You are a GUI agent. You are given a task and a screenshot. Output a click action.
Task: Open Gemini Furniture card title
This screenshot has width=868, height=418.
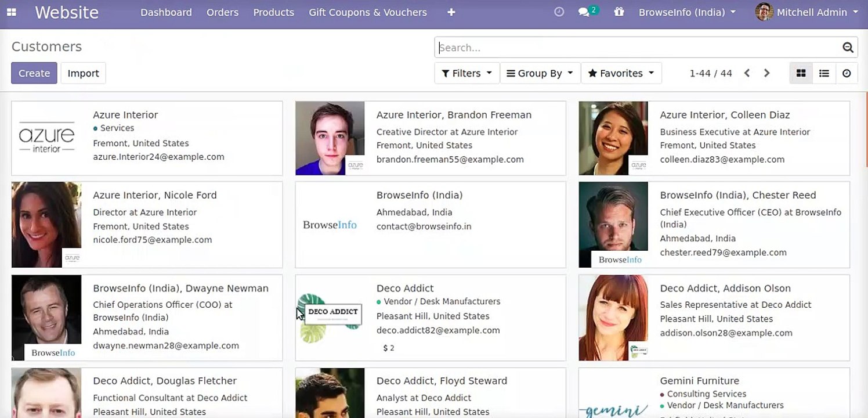click(699, 381)
